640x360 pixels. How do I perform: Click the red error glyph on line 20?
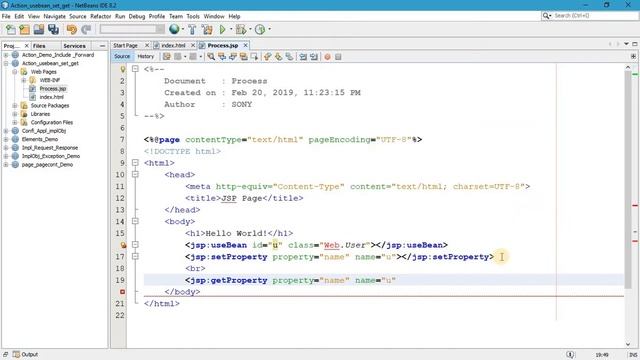click(x=122, y=292)
